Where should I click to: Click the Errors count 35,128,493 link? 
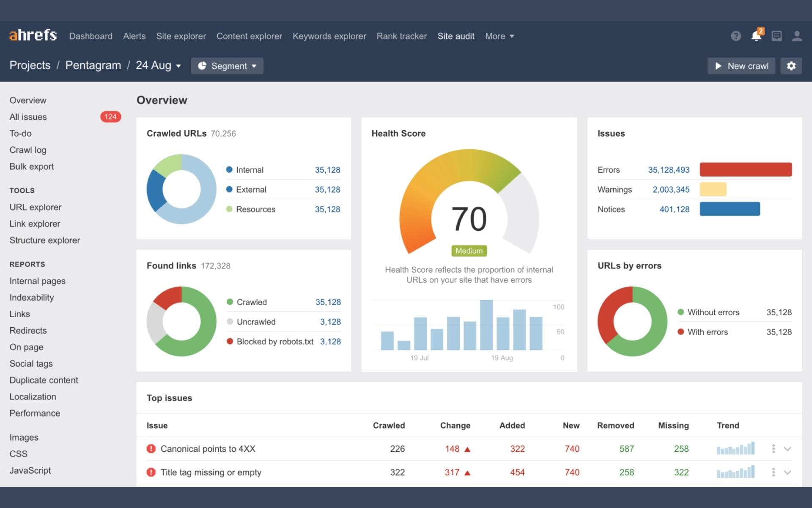coord(668,169)
